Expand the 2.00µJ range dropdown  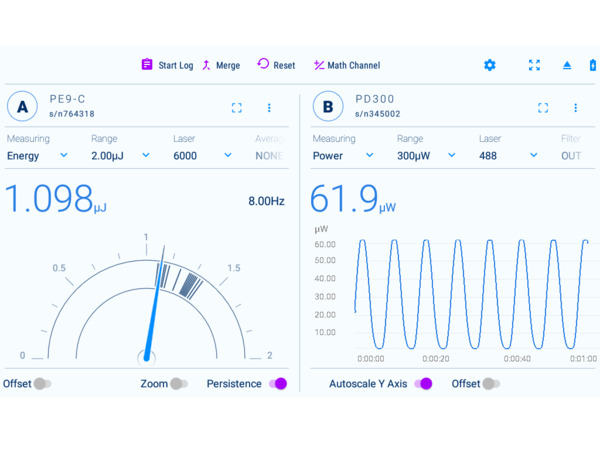tap(120, 156)
